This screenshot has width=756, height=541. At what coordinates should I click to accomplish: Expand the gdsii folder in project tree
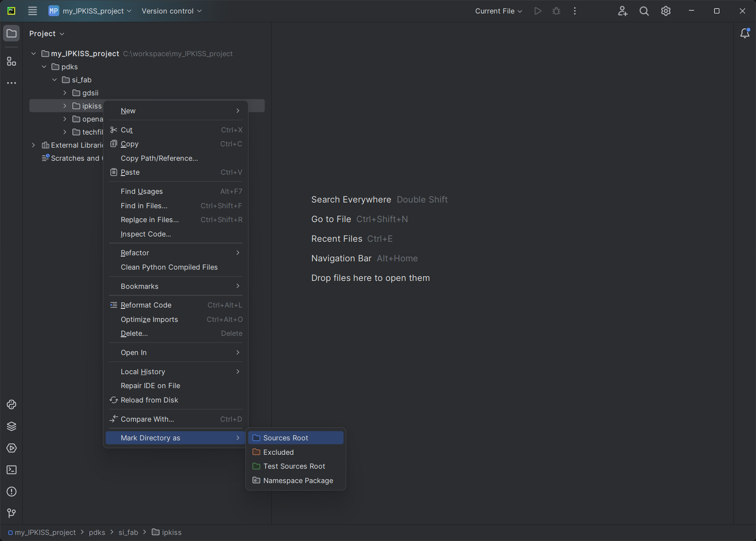[65, 93]
